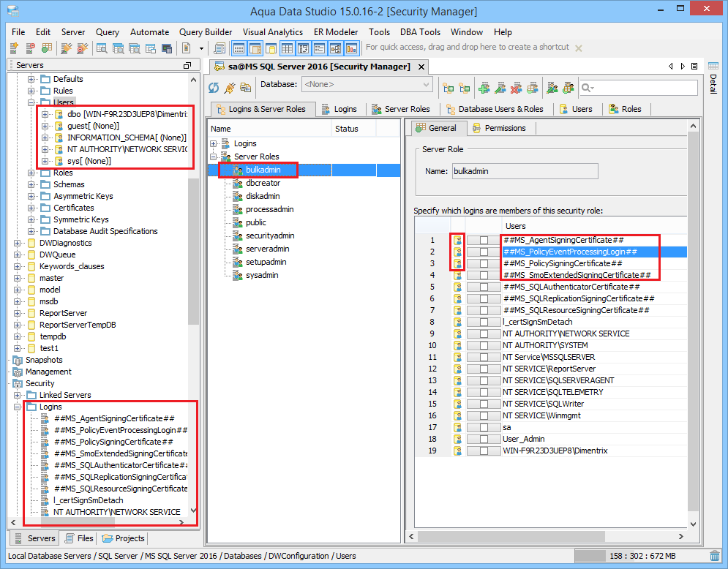The image size is (728, 569).
Task: Expand the Linked Servers node
Action: tap(17, 395)
